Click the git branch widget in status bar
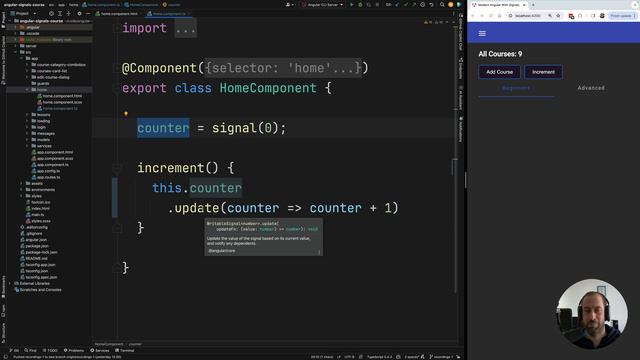Viewport: 640px width, 360px height. click(x=442, y=357)
